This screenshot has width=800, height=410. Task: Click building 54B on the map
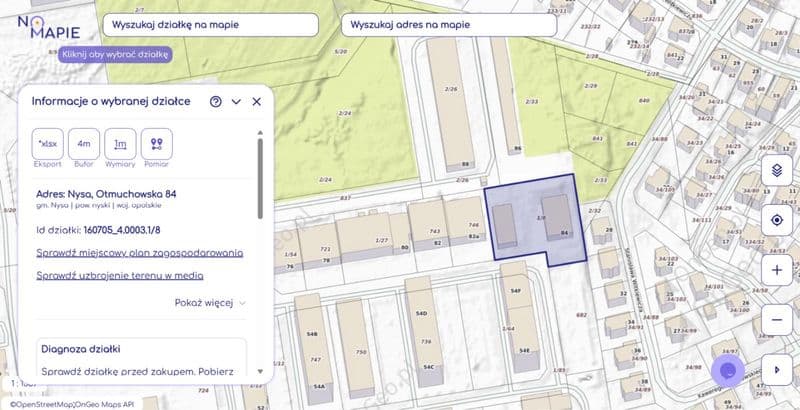coord(314,349)
